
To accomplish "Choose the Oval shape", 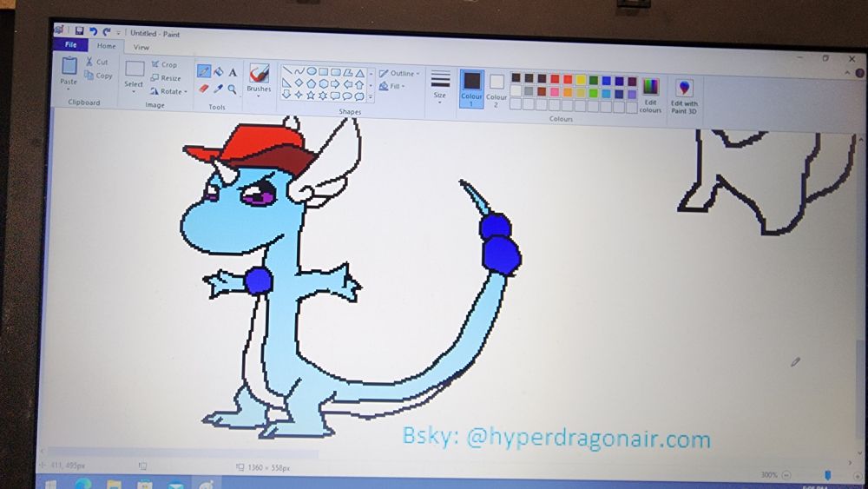I will [311, 71].
